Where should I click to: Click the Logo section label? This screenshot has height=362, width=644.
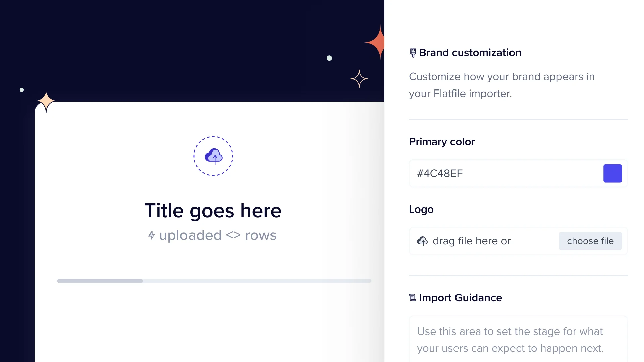tap(421, 209)
